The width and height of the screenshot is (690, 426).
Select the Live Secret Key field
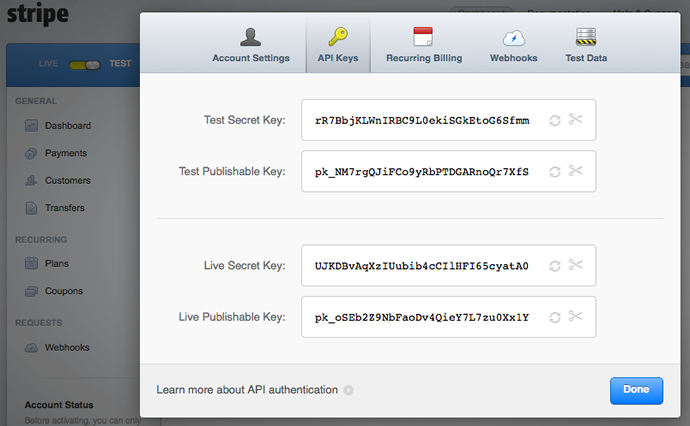pos(448,266)
